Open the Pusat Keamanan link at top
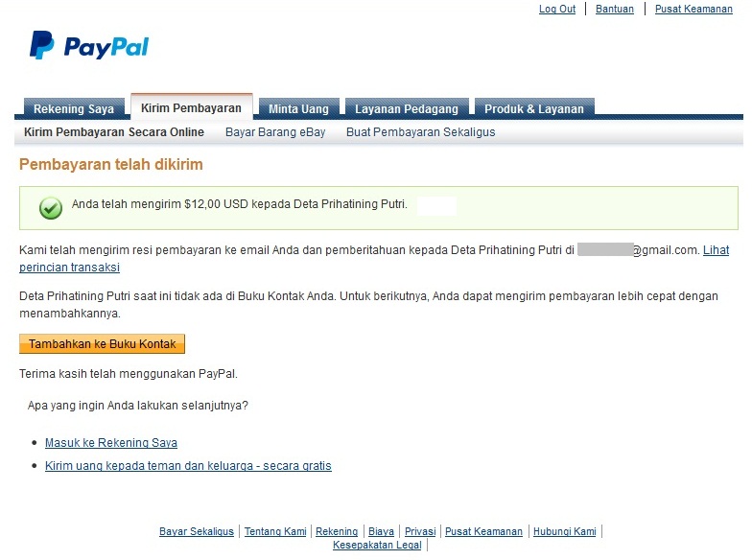752x560 pixels. click(x=693, y=10)
